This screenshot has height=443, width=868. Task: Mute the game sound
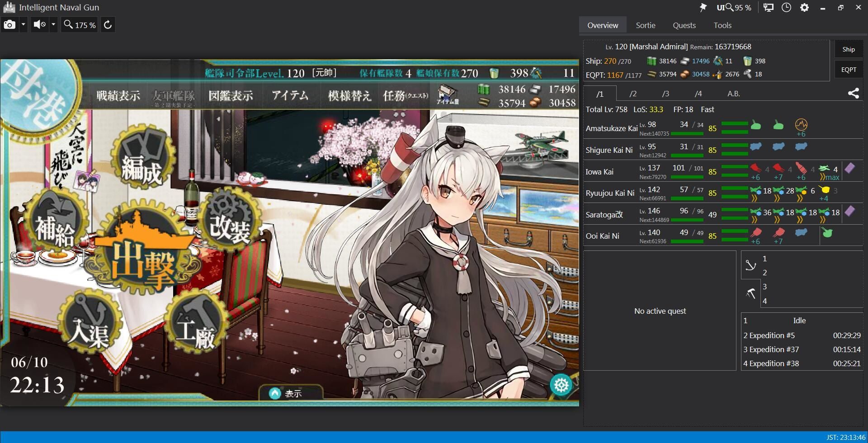(40, 25)
